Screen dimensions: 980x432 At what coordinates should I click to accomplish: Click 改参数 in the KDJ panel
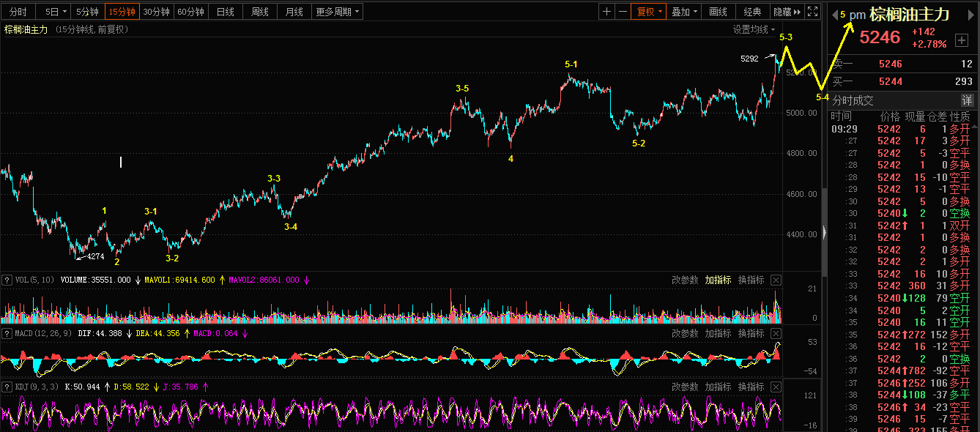(x=685, y=387)
